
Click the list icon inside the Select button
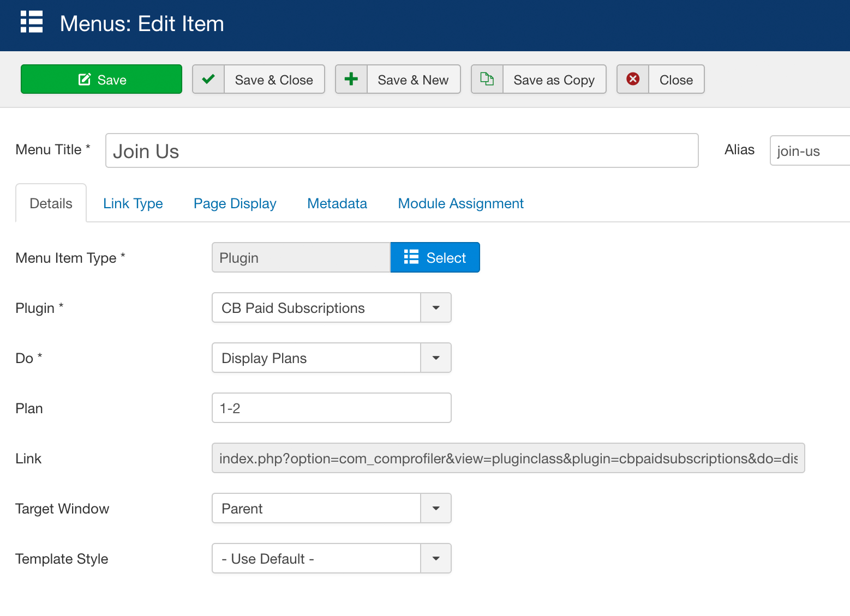[411, 257]
